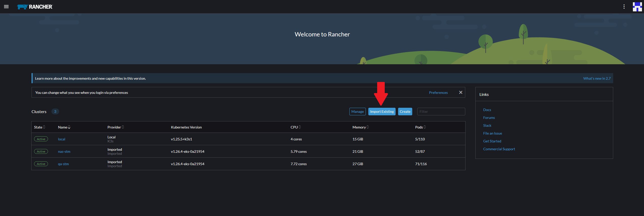
Task: Open the Slack link
Action: pyautogui.click(x=487, y=125)
